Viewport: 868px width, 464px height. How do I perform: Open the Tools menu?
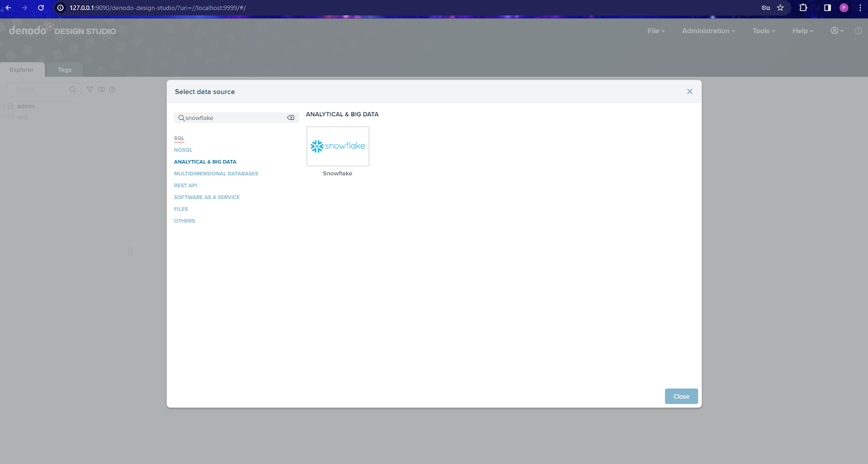(764, 31)
